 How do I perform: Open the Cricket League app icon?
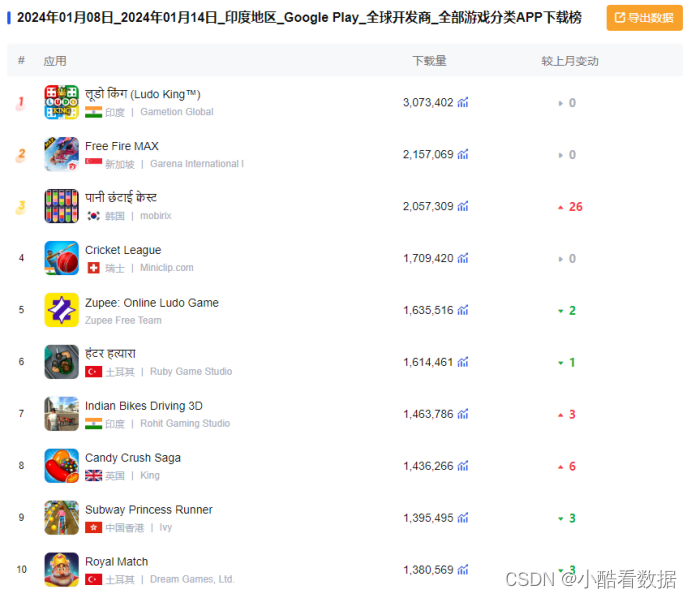[x=61, y=258]
